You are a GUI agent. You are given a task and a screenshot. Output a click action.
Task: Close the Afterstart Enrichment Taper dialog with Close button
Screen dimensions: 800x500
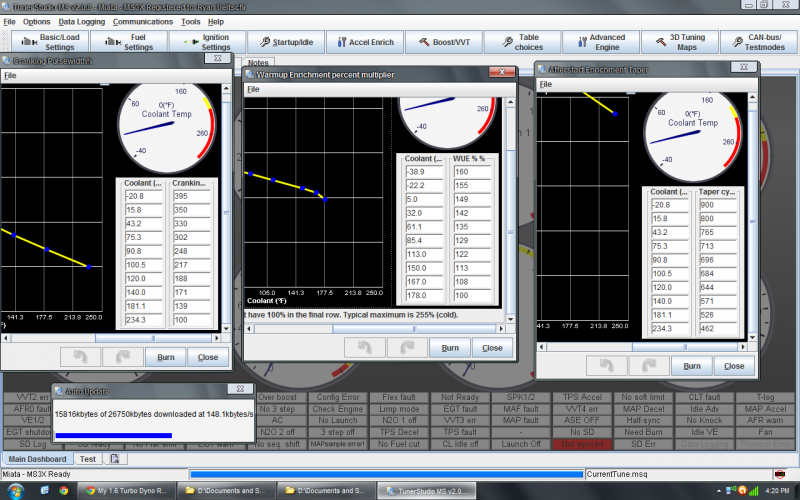pyautogui.click(x=734, y=366)
